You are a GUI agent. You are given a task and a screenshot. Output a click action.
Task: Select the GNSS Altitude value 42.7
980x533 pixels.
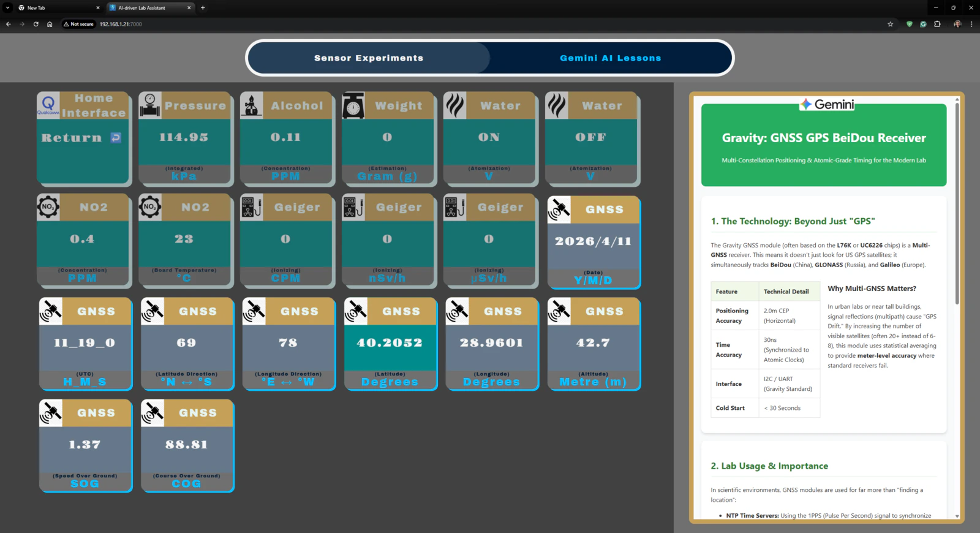(x=593, y=343)
